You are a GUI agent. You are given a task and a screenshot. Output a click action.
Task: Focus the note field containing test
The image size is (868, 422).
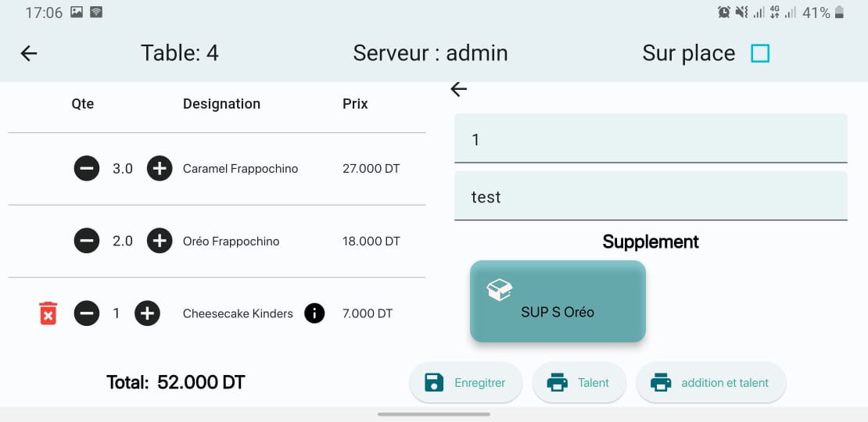click(x=651, y=196)
